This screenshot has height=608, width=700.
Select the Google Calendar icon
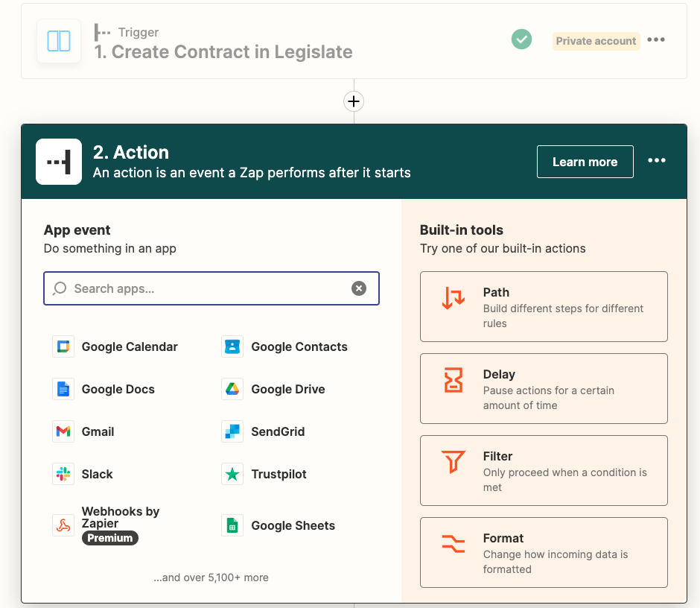click(x=63, y=346)
